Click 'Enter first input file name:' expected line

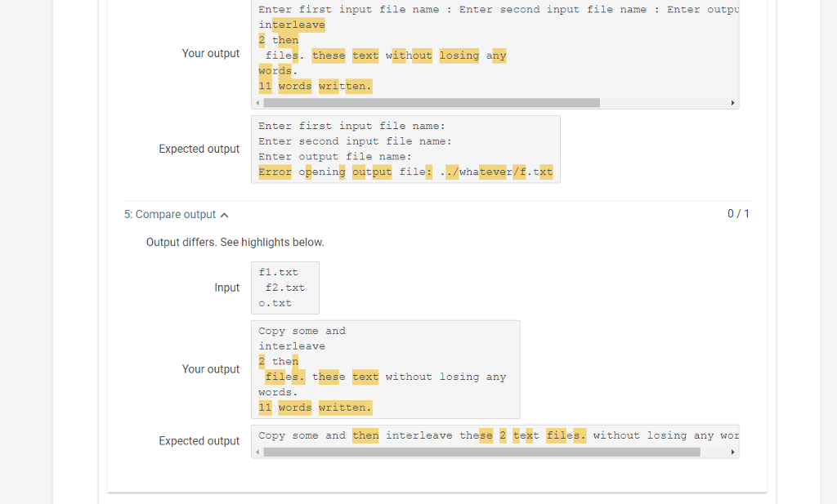point(351,126)
